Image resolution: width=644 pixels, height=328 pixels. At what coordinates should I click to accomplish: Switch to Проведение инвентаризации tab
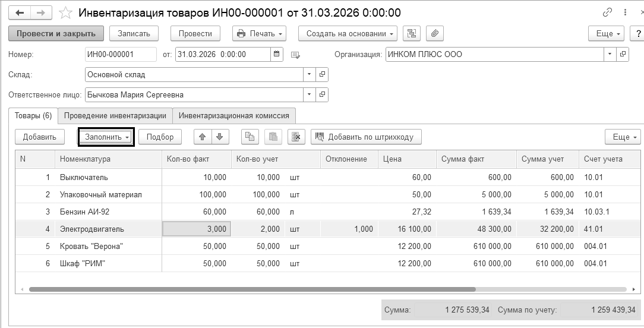[115, 115]
